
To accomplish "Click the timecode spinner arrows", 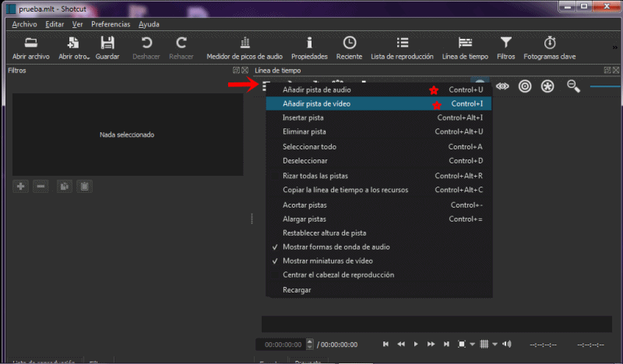I will [310, 345].
